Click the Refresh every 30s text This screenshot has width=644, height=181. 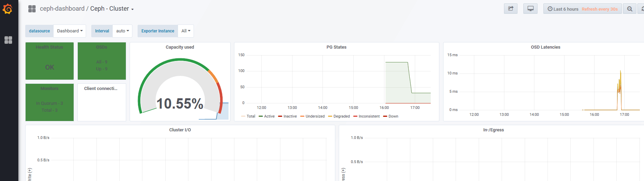coord(599,9)
